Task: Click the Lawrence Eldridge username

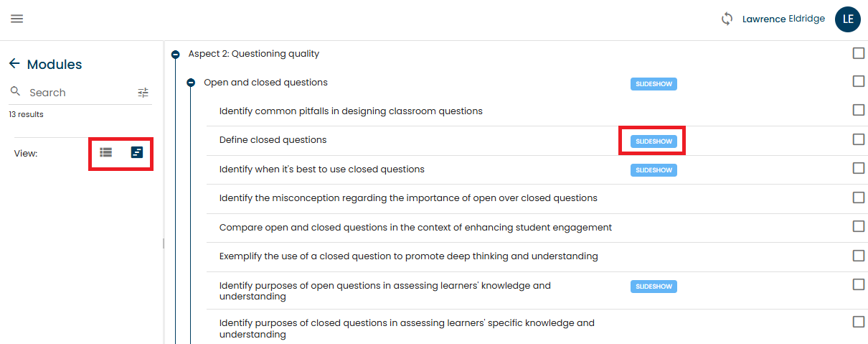Action: (783, 19)
